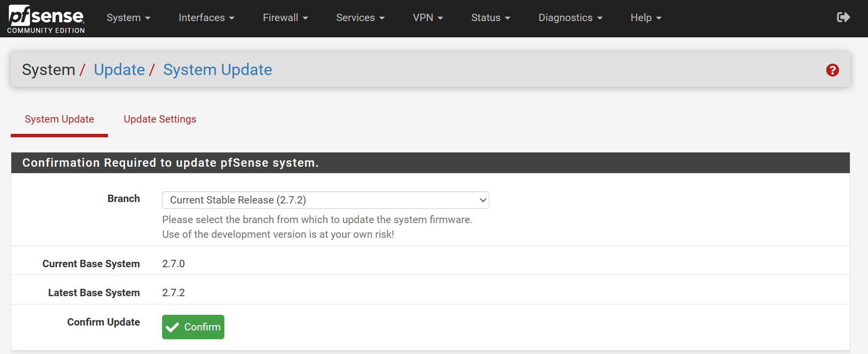Viewport: 868px width, 354px height.
Task: Click the pfSense Community Edition logo
Action: 46,19
